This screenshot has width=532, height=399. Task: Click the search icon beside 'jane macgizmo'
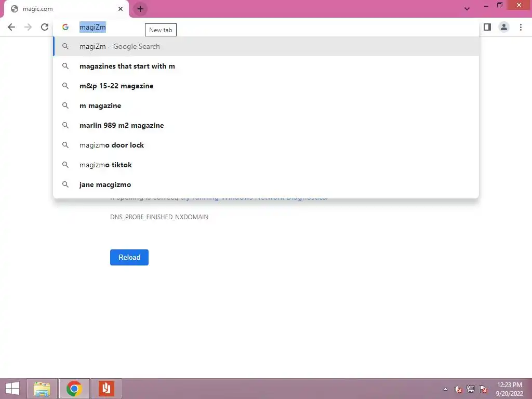(65, 184)
